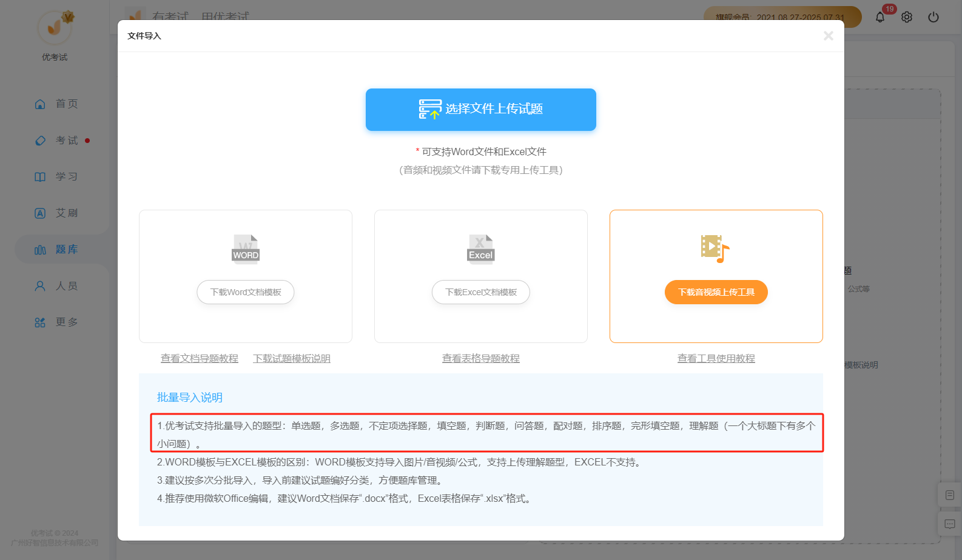Click the 选择文件上传试题 upload button

(x=481, y=110)
